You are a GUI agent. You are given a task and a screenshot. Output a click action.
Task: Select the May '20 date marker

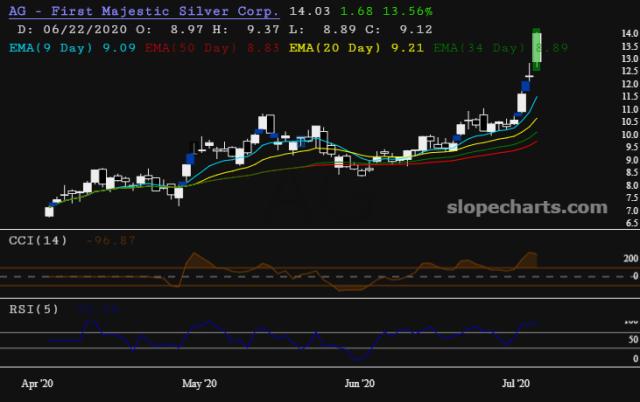click(199, 383)
